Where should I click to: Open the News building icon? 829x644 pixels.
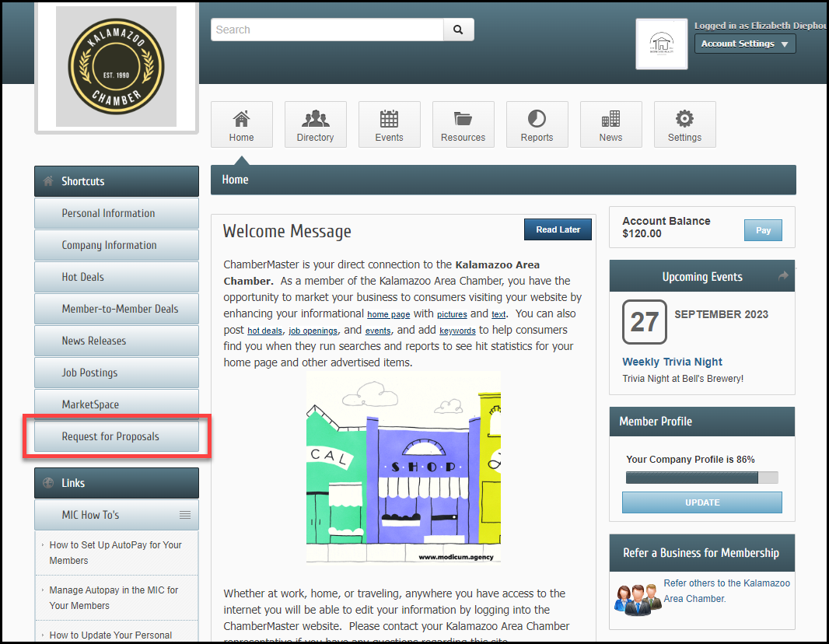(610, 119)
